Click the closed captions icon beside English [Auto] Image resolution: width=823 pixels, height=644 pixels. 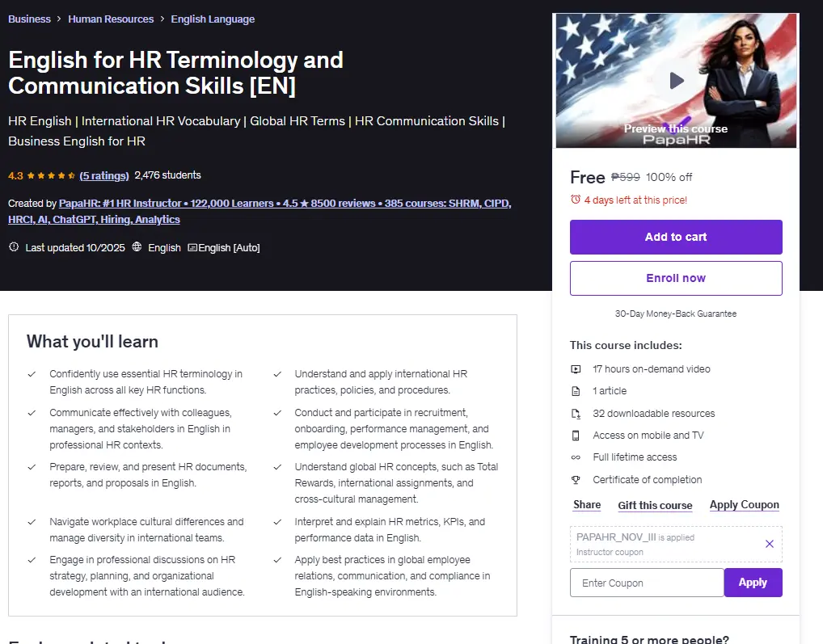192,247
